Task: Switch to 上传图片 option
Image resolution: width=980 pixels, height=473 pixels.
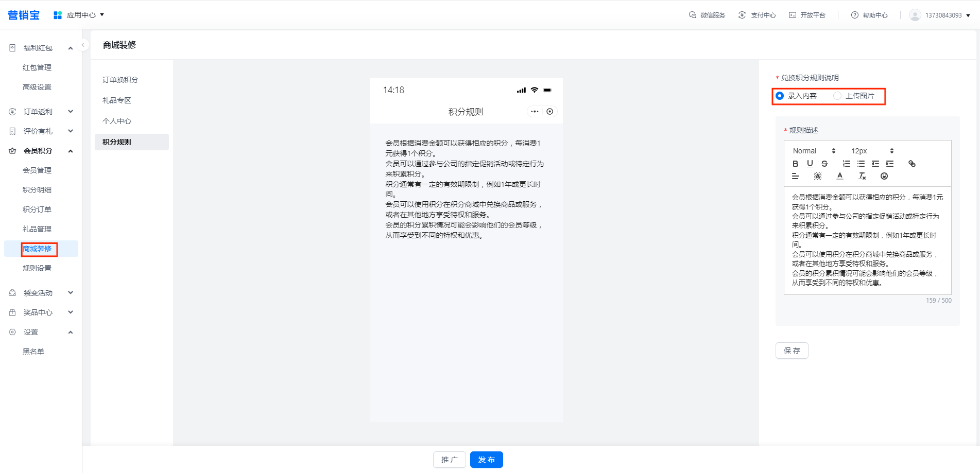Action: pyautogui.click(x=838, y=96)
